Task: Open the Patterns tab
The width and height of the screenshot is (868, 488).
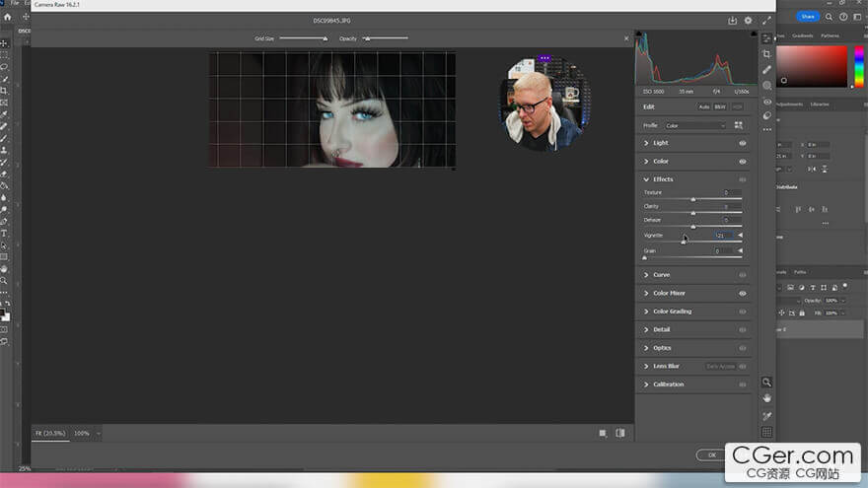Action: click(x=830, y=35)
